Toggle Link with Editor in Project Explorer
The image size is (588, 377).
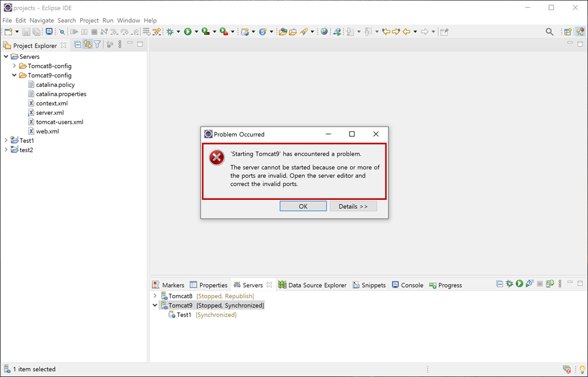click(x=88, y=45)
